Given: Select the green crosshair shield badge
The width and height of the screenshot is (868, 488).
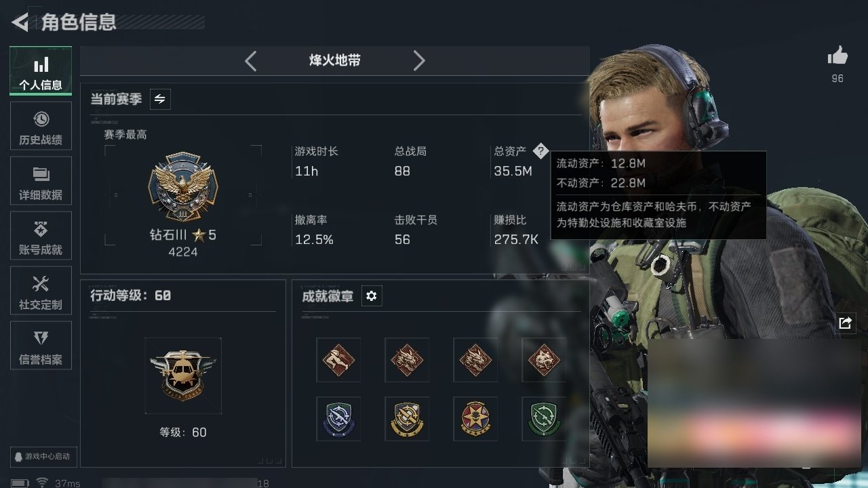Looking at the screenshot, I should coord(543,419).
